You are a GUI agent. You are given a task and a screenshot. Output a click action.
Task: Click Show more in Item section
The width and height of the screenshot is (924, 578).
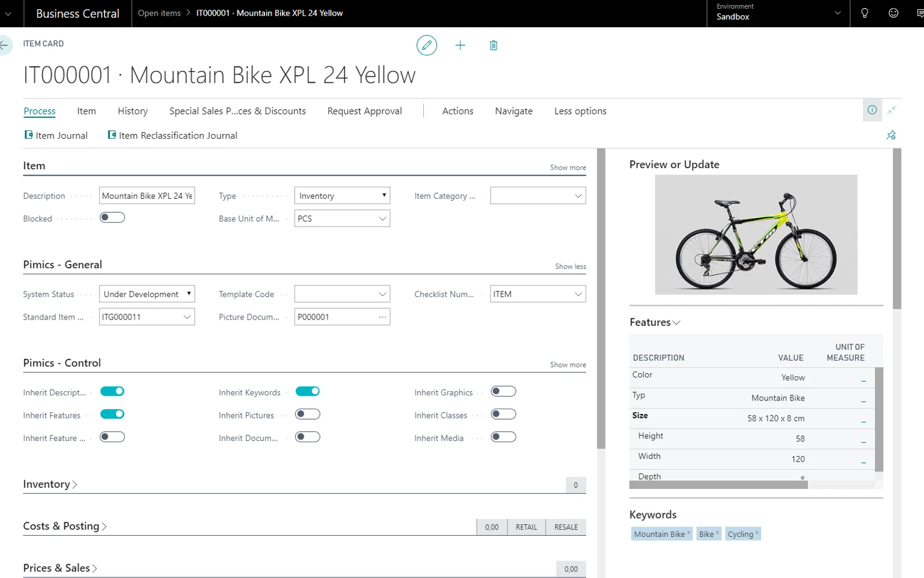(x=568, y=168)
